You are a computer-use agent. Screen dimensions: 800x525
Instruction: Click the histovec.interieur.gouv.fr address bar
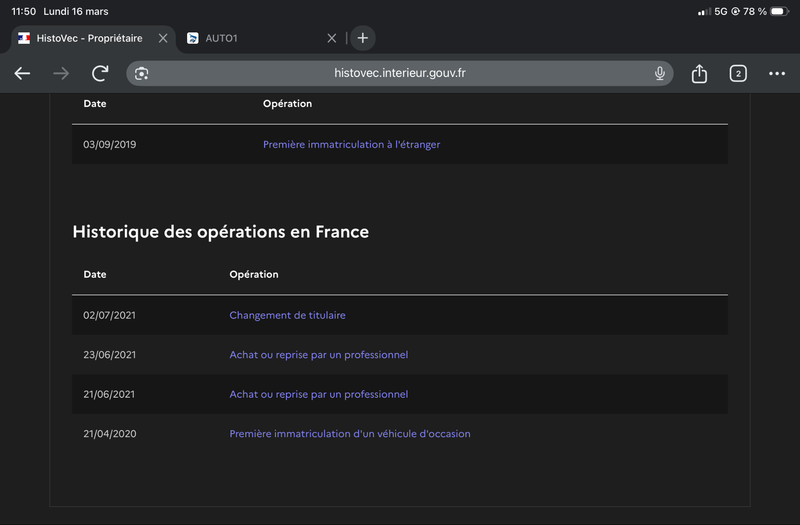pyautogui.click(x=400, y=73)
